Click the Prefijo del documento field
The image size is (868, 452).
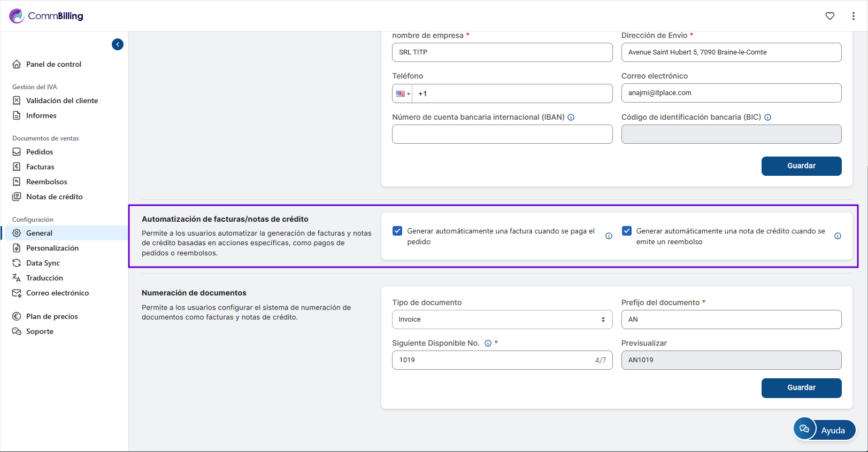tap(731, 319)
